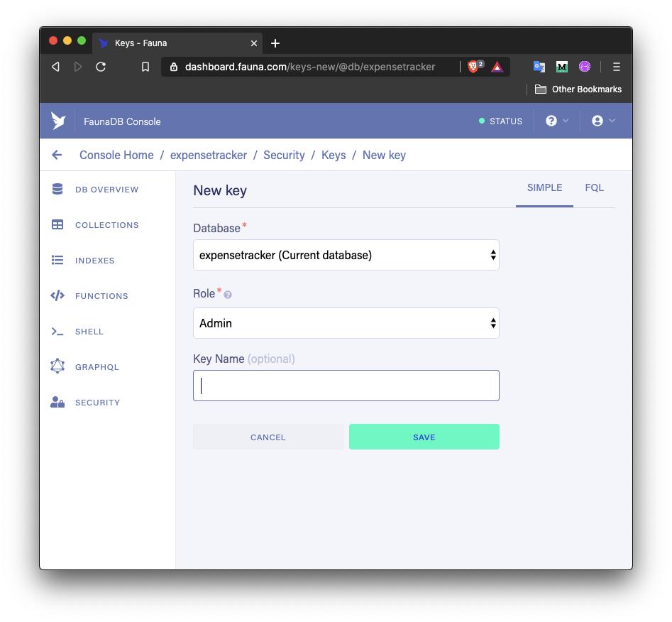Save the new key
Viewport: 672px width, 622px height.
coord(424,437)
